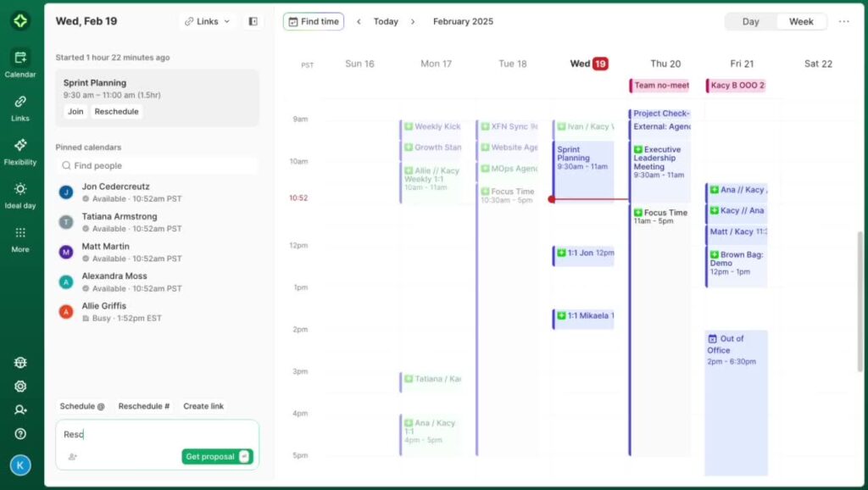This screenshot has height=490, width=868.
Task: Open Executive Leadership Meeting event
Action: pos(659,171)
